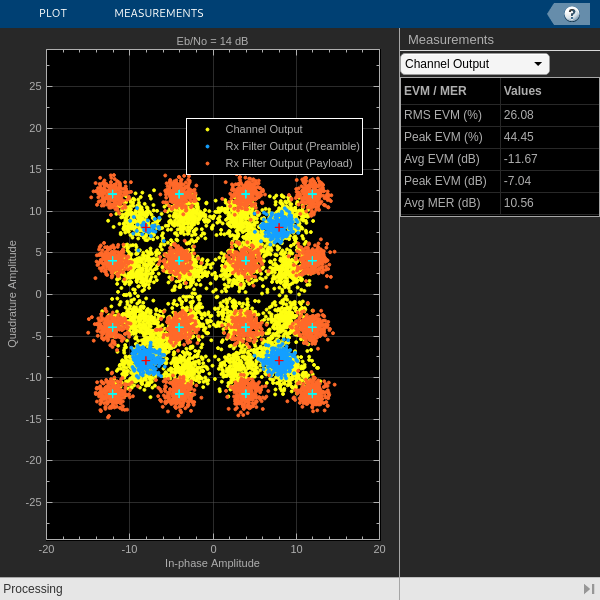The height and width of the screenshot is (600, 600).
Task: Open the PLOT tab
Action: 53,13
